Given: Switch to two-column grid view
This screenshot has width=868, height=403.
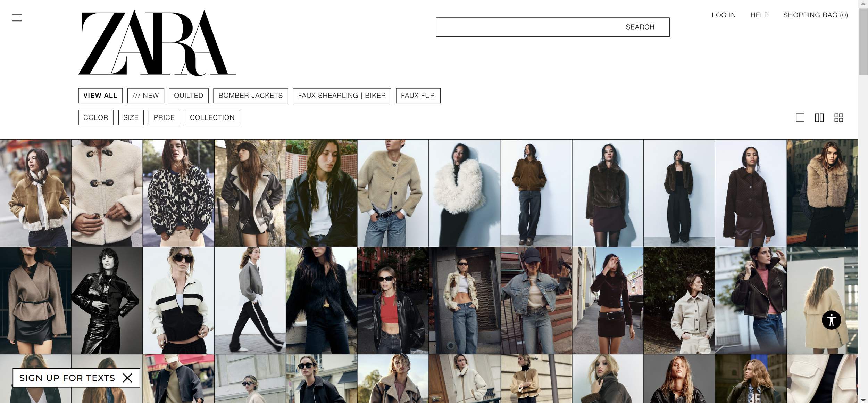Looking at the screenshot, I should point(819,118).
